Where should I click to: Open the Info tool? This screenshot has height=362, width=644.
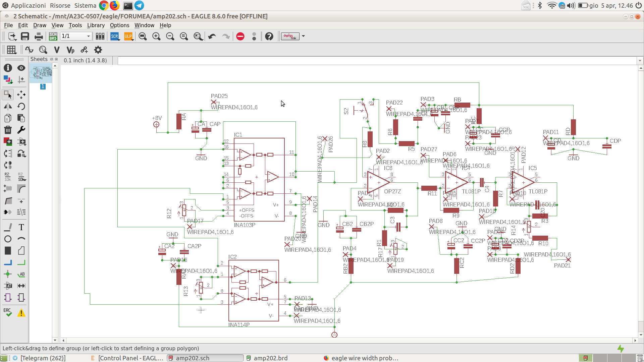click(x=8, y=68)
